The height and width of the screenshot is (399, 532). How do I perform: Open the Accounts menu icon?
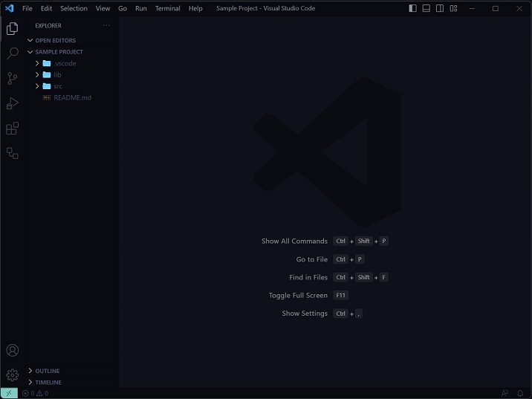tap(12, 350)
